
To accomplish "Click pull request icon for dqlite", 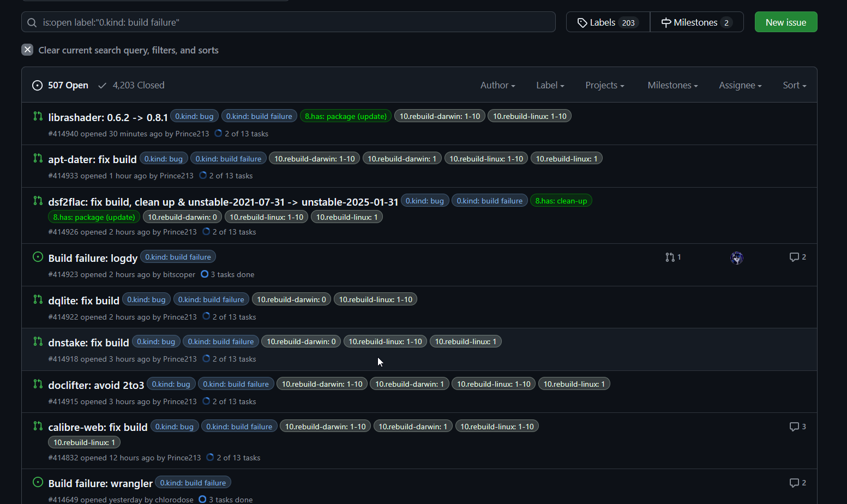I will click(x=38, y=299).
